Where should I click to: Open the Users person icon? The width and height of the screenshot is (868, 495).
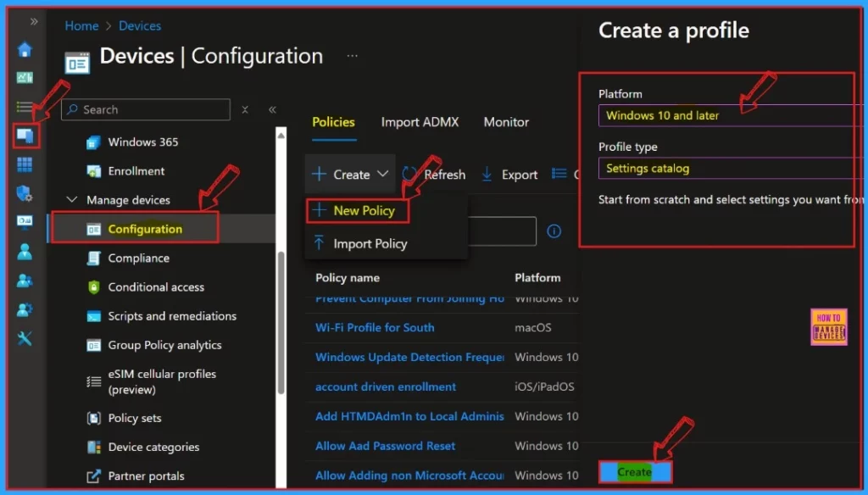(25, 252)
